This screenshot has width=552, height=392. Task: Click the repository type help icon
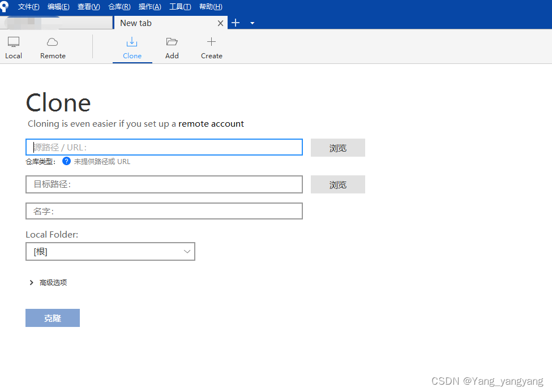[x=66, y=161]
